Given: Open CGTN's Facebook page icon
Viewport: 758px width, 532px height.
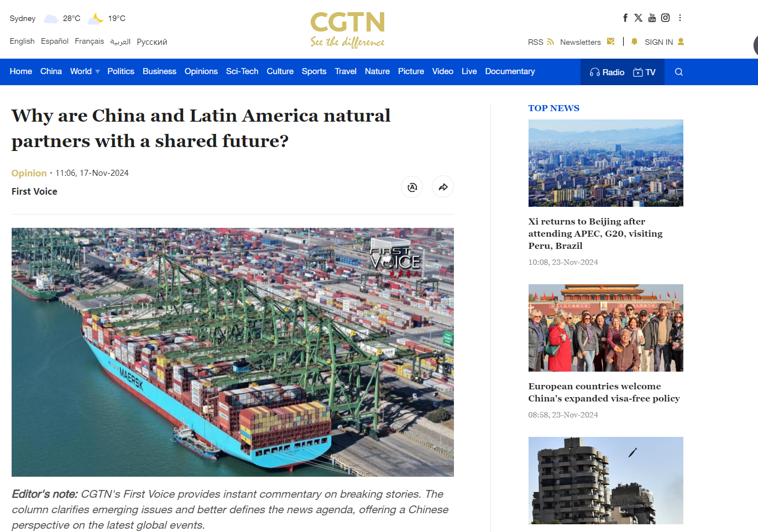Looking at the screenshot, I should (625, 18).
